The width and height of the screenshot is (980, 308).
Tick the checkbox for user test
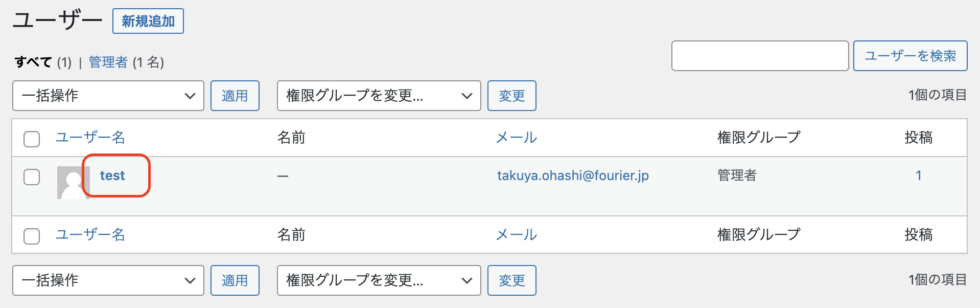coord(32,177)
